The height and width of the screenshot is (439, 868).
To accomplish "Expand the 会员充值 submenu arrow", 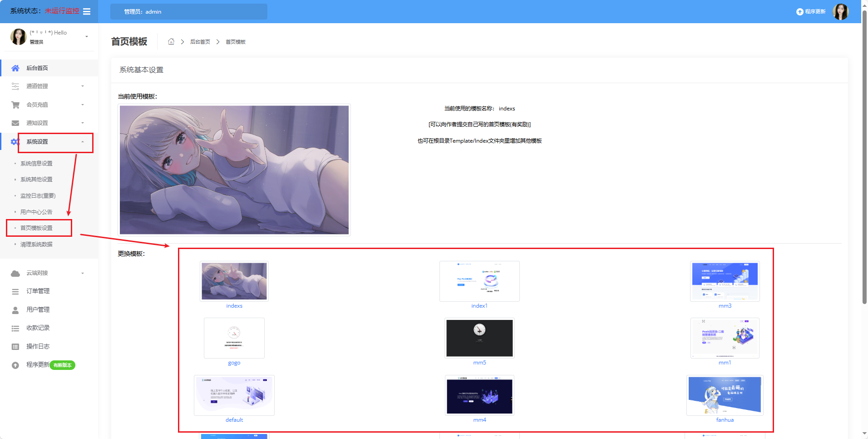I will (x=83, y=105).
